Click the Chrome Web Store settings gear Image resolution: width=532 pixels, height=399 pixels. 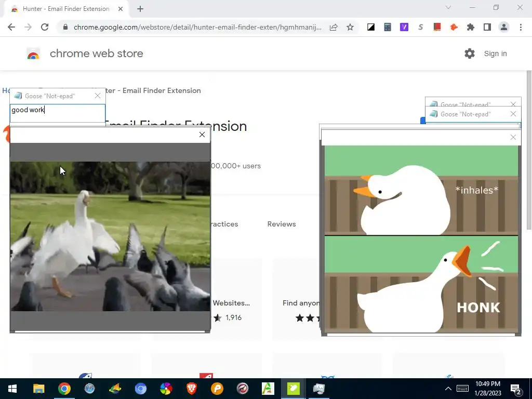[470, 54]
